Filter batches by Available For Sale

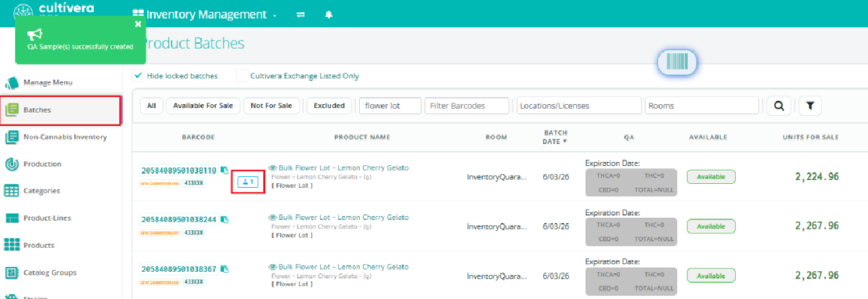(203, 106)
